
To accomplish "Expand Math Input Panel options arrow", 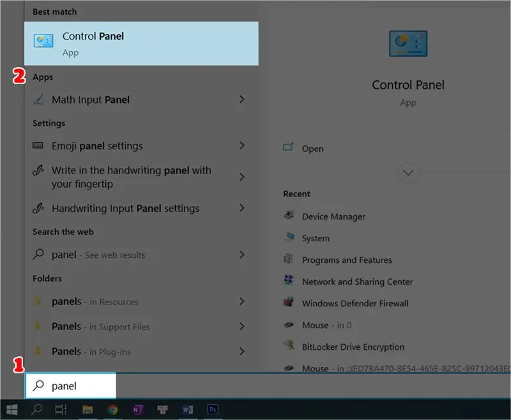I will [241, 100].
